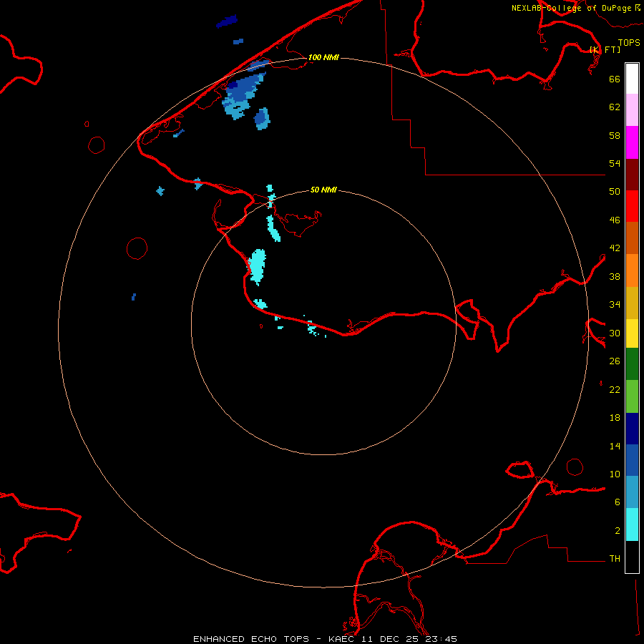Click the 10 legend value
The width and height of the screenshot is (644, 644).
615,474
